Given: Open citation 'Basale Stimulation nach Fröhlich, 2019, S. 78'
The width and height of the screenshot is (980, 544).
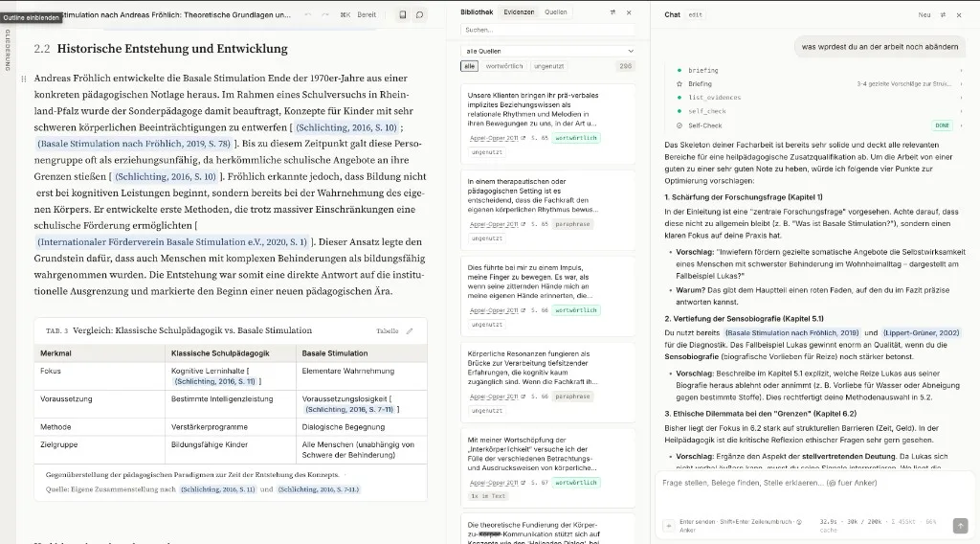Looking at the screenshot, I should coord(134,144).
